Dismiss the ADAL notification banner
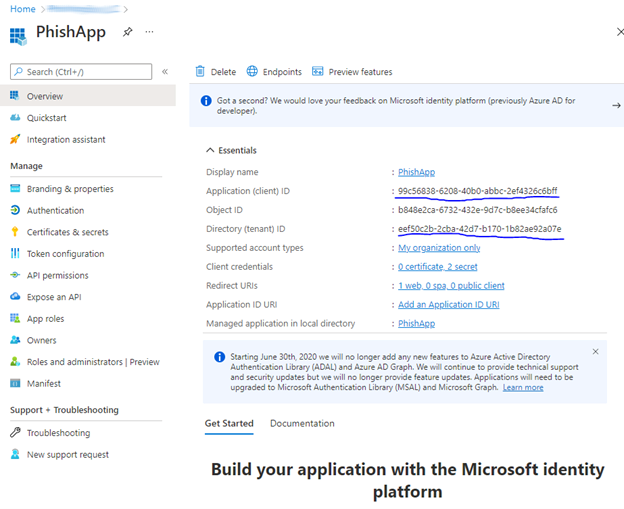The image size is (624, 509). pos(595,352)
